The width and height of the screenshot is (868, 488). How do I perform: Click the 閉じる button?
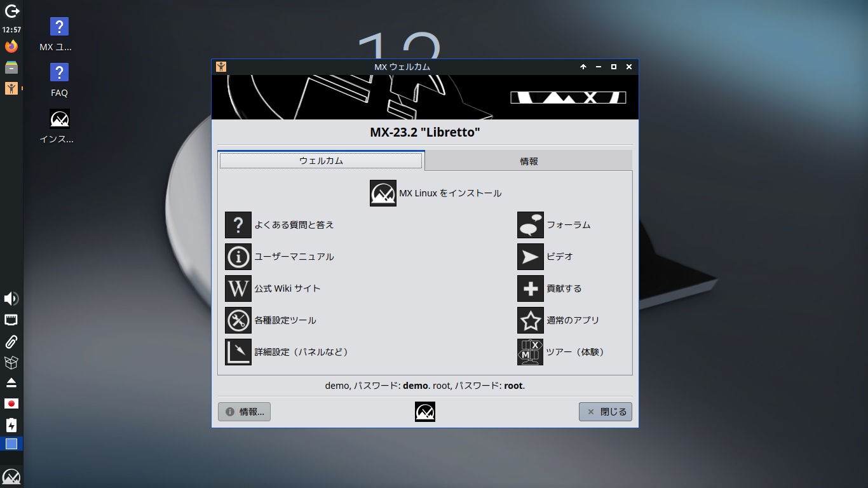click(x=606, y=412)
